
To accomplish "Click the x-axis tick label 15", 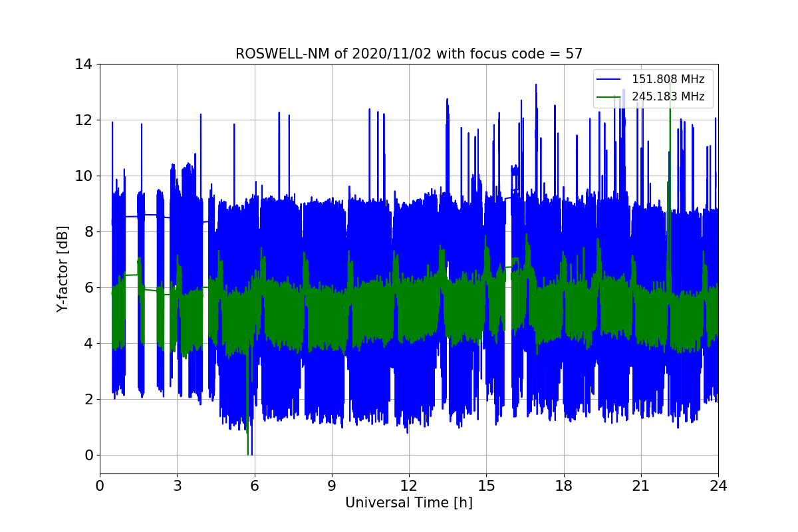I will pos(486,485).
